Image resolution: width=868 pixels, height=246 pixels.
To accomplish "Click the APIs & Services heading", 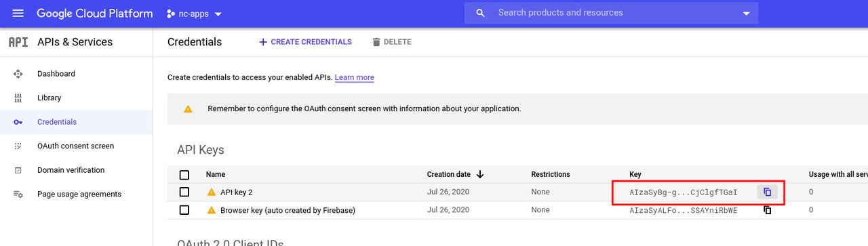I will pyautogui.click(x=75, y=42).
